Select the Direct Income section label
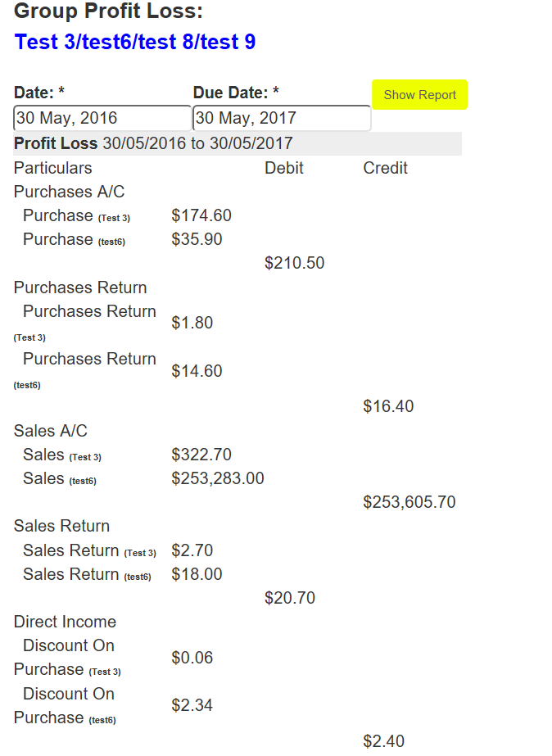Image resolution: width=552 pixels, height=756 pixels. [66, 622]
